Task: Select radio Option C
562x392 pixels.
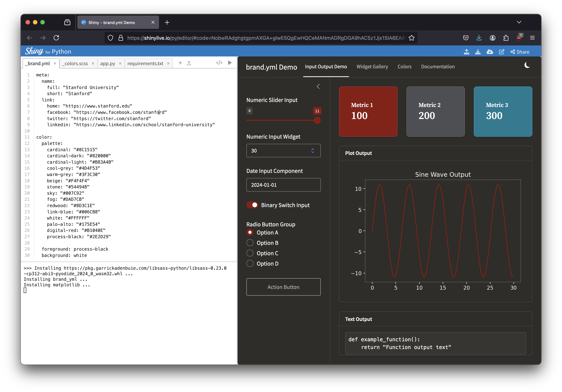Action: pyautogui.click(x=250, y=253)
